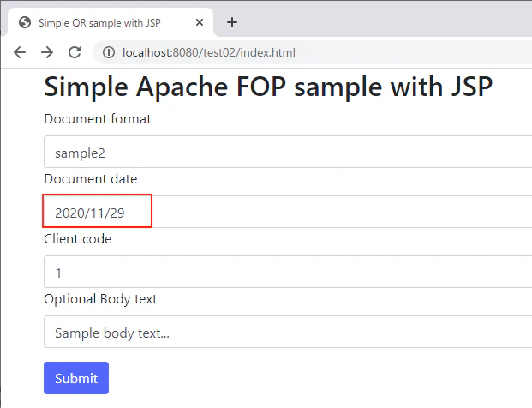
Task: Click the globe favicon on the tab
Action: pos(25,22)
